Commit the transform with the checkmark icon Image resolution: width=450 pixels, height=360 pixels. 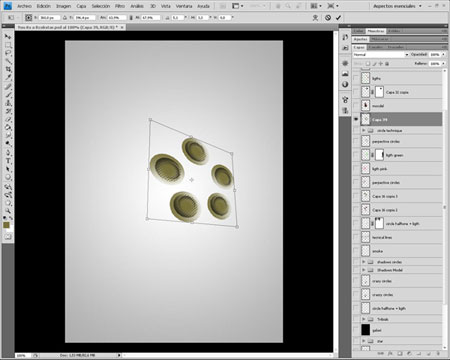coord(338,18)
